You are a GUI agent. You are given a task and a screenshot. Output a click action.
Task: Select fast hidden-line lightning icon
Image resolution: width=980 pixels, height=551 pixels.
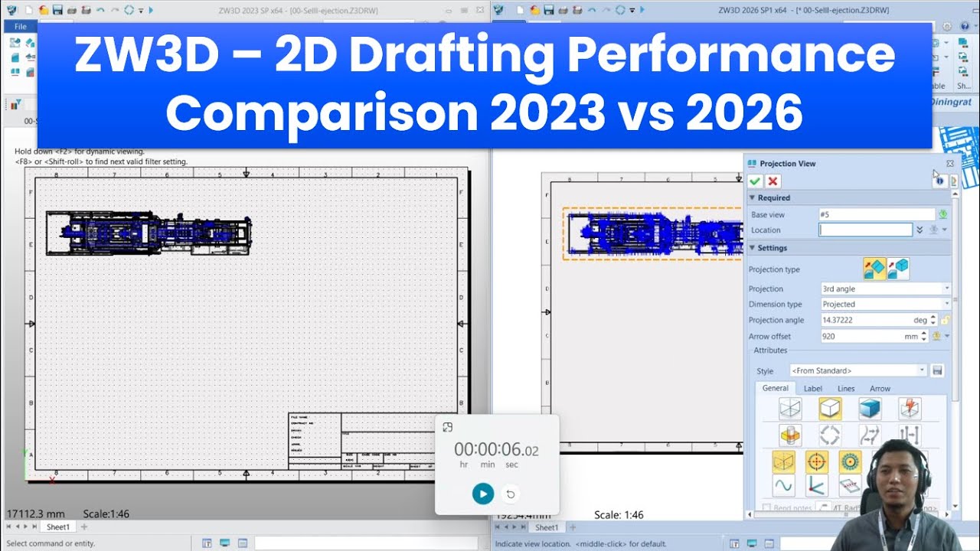click(910, 409)
